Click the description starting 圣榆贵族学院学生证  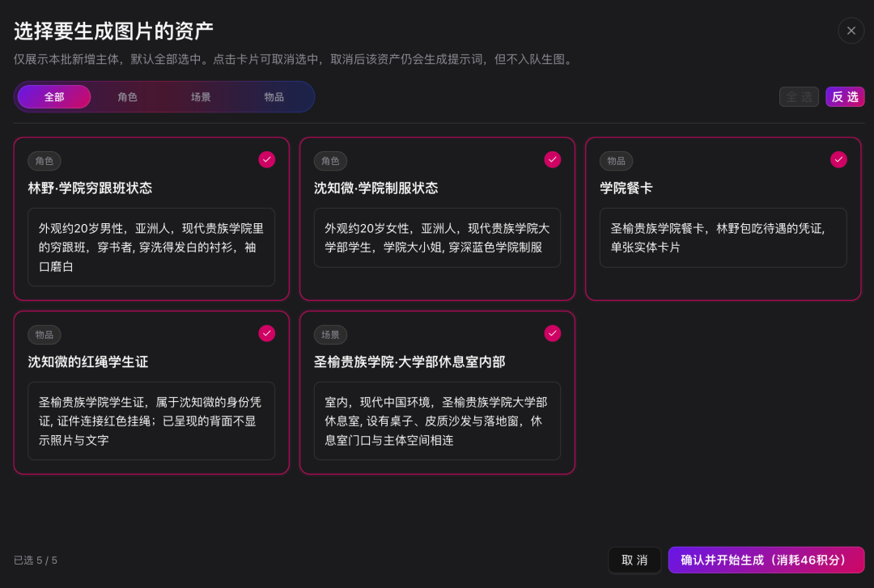point(151,421)
